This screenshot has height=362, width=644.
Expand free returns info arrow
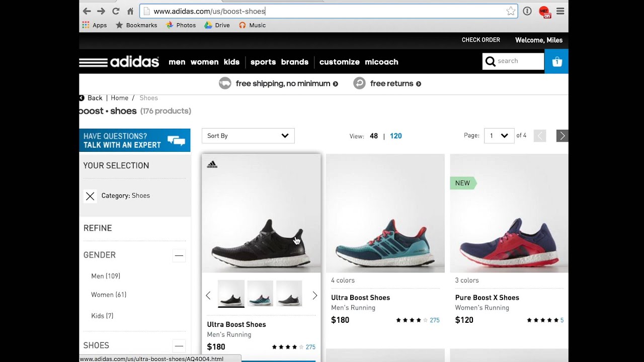tap(419, 84)
